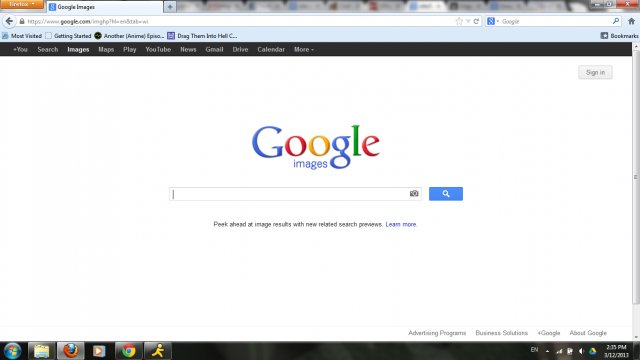
Task: Click the +Google footer link
Action: click(x=549, y=333)
